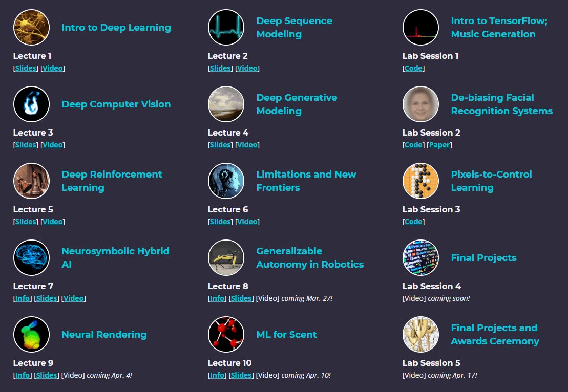Image resolution: width=568 pixels, height=392 pixels.
Task: Click the red molecule icon for Lecture 10
Action: pos(226,335)
